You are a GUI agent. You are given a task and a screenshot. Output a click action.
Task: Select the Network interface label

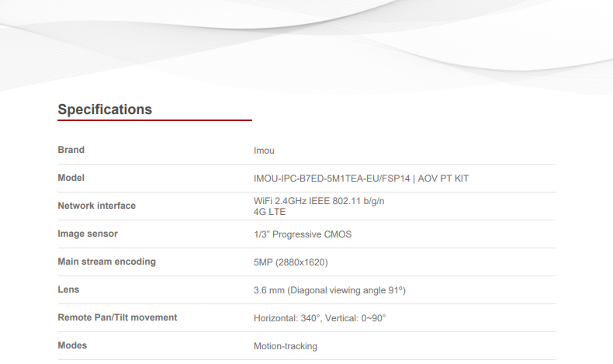pyautogui.click(x=96, y=206)
